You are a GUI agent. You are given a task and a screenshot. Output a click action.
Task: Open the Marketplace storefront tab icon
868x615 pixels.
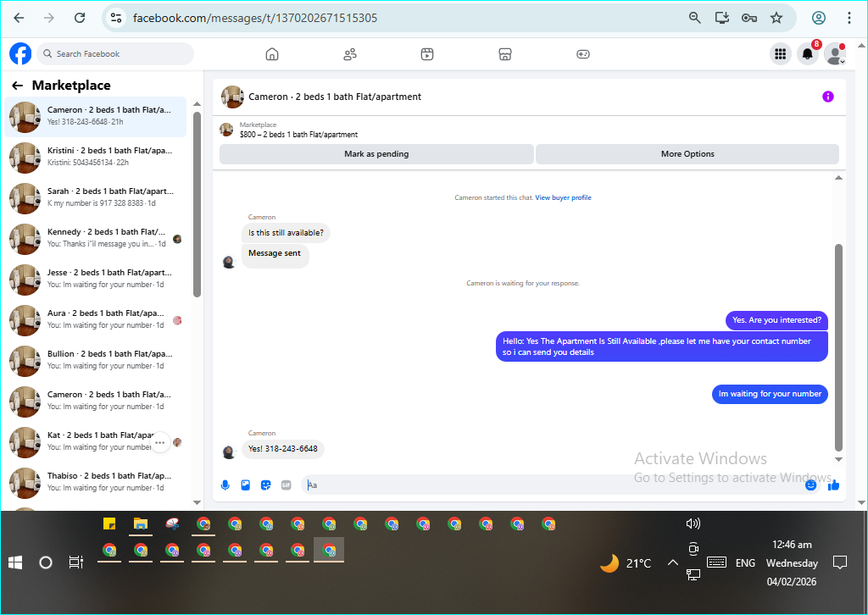505,54
